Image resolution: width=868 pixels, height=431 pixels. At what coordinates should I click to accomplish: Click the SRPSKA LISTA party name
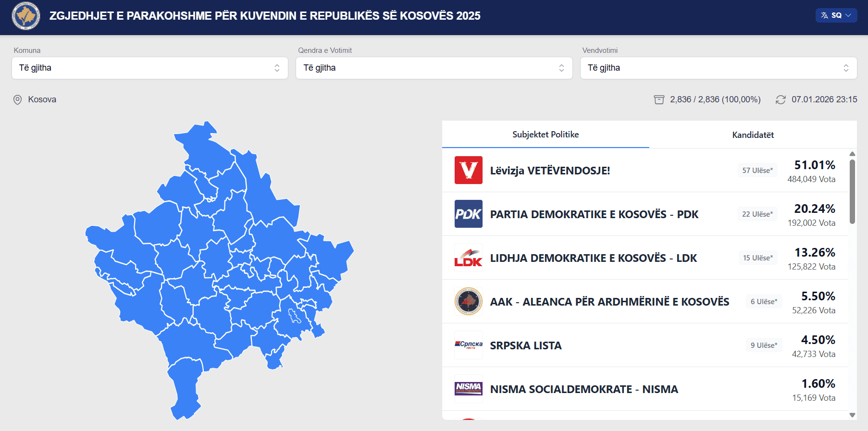pyautogui.click(x=525, y=345)
